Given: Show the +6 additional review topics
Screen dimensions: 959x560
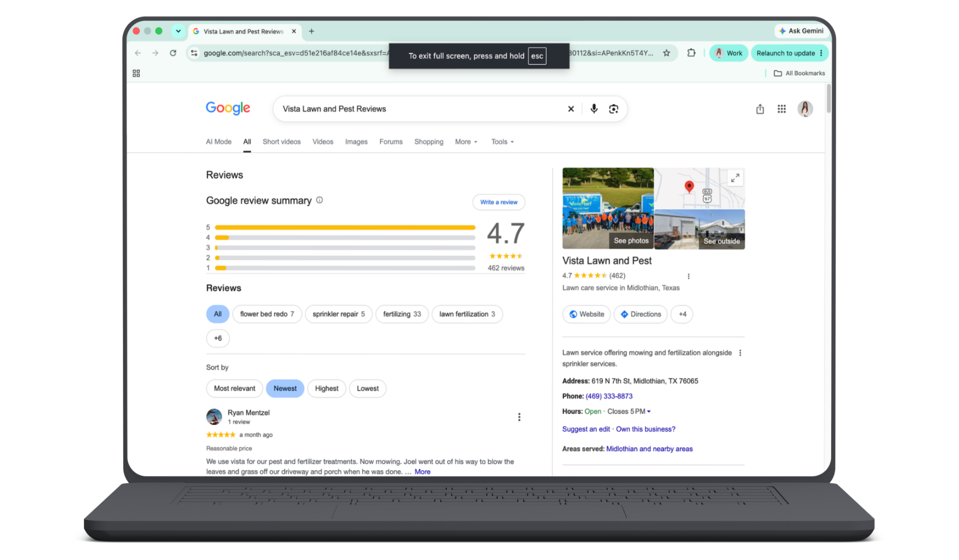Looking at the screenshot, I should click(218, 338).
